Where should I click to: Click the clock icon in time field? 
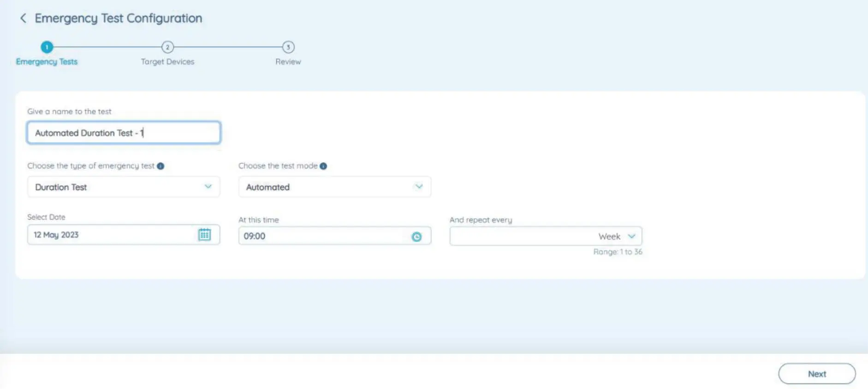pyautogui.click(x=416, y=237)
